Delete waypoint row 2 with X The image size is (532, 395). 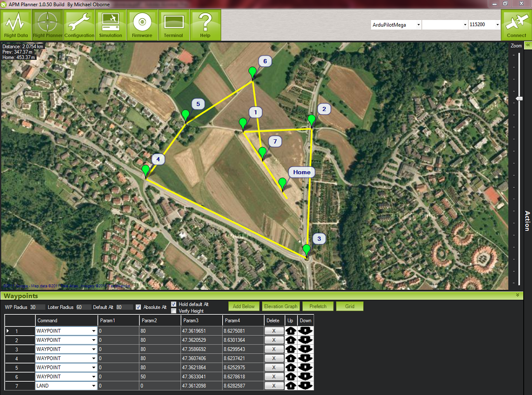pyautogui.click(x=274, y=340)
